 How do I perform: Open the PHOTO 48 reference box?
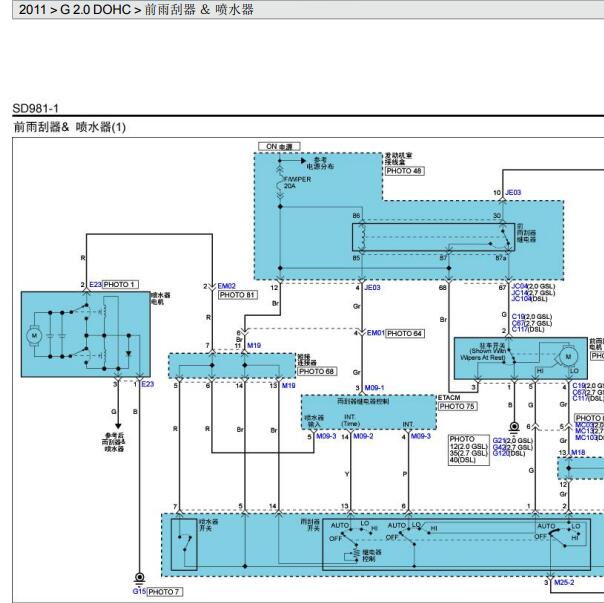404,171
